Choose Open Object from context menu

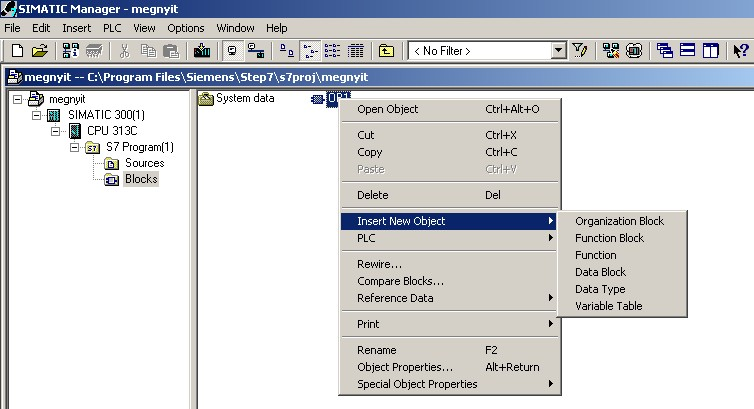(x=450, y=109)
